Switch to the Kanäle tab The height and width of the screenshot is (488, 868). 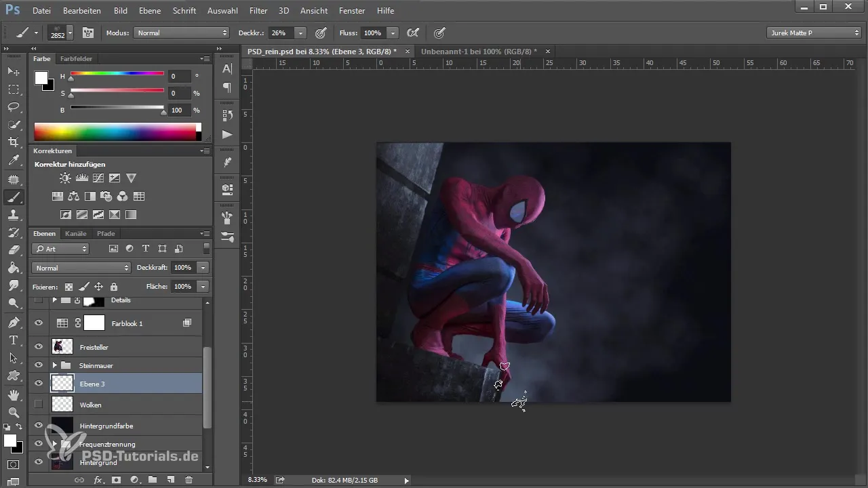pyautogui.click(x=76, y=234)
